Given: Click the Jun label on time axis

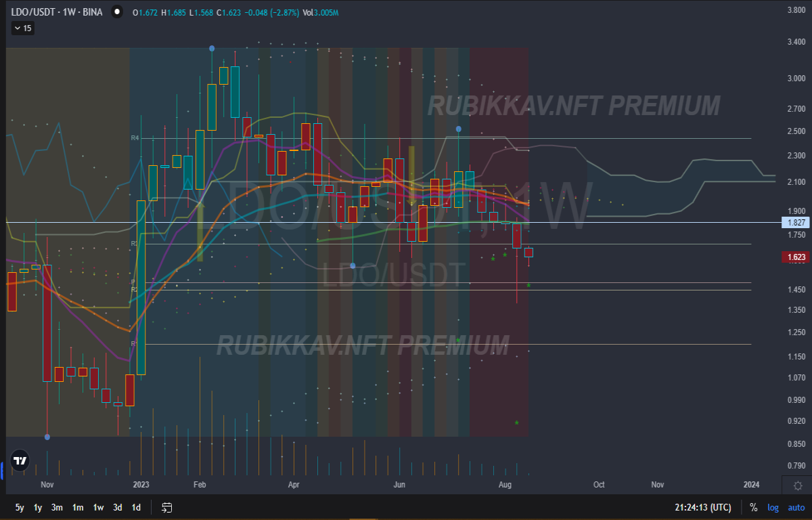Looking at the screenshot, I should [399, 485].
